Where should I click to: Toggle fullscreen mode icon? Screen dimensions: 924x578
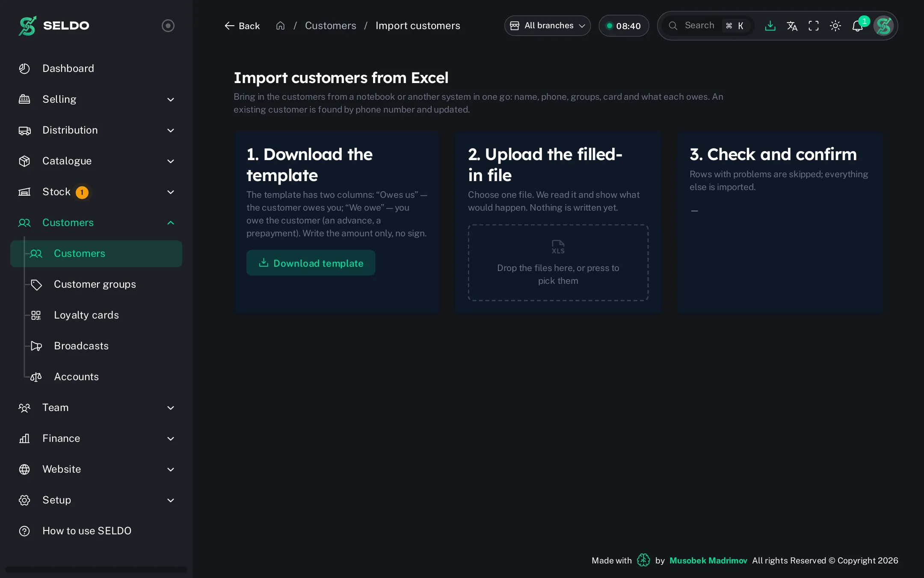pyautogui.click(x=814, y=26)
